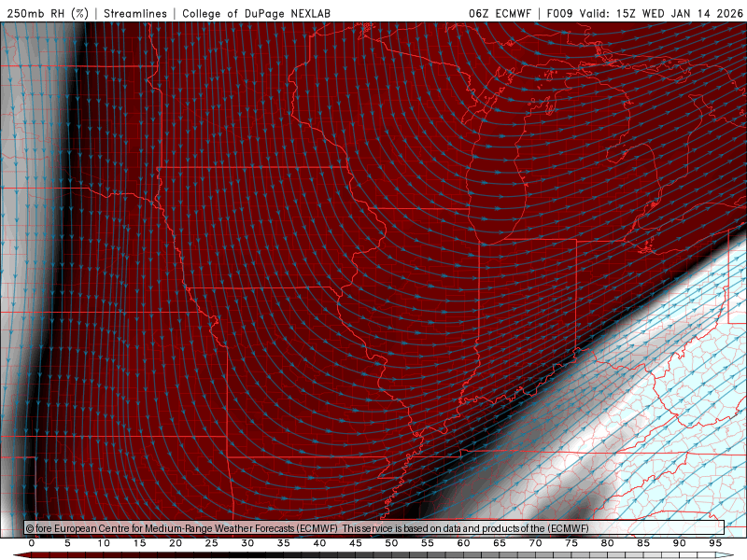The height and width of the screenshot is (560, 747).
Task: Click "Valid: 15Z WED JAN 14 2026" text
Action: (x=661, y=13)
